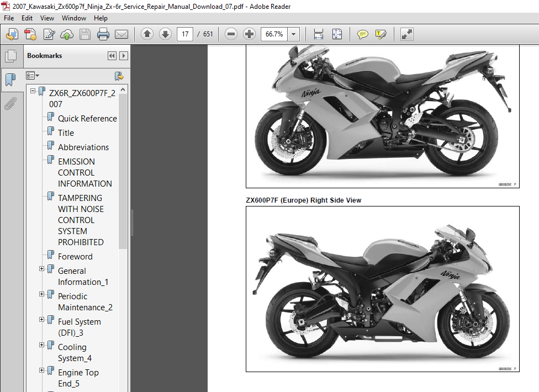Click the zoom in plus button
The width and height of the screenshot is (539, 392).
(249, 34)
